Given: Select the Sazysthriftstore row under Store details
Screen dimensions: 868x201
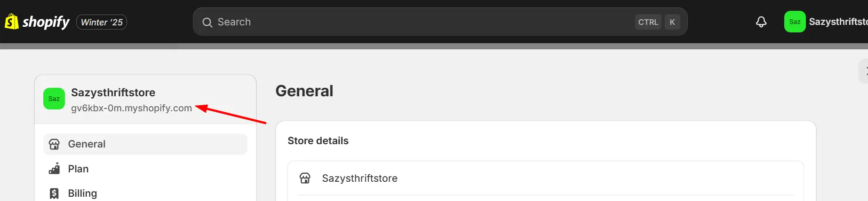Looking at the screenshot, I should pyautogui.click(x=359, y=178).
